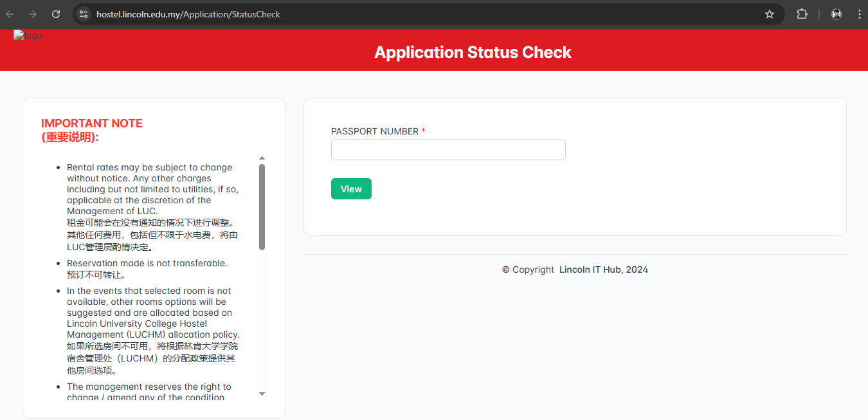Image resolution: width=868 pixels, height=420 pixels.
Task: Open the Chrome three-dot menu
Action: [860, 14]
